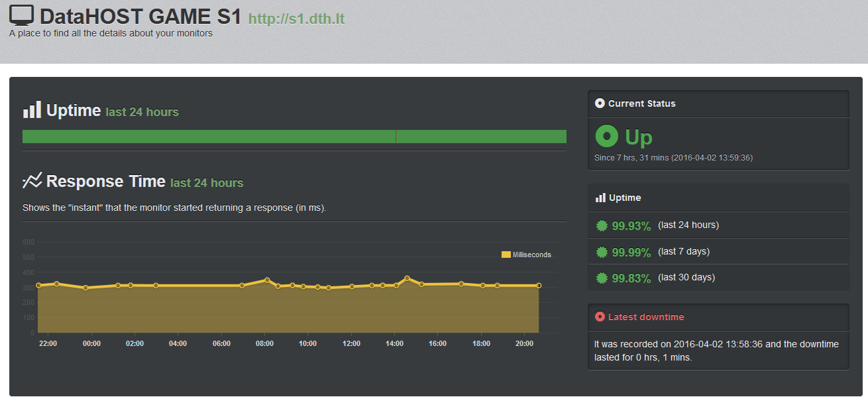
Task: Click the bar chart icon beside Uptime heading
Action: pyautogui.click(x=32, y=109)
